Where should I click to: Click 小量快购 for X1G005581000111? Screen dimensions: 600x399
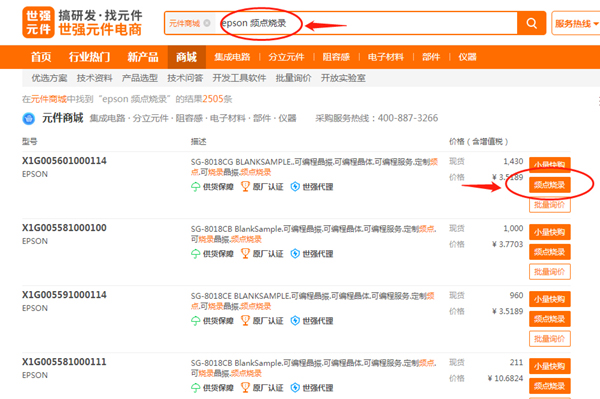pyautogui.click(x=549, y=366)
